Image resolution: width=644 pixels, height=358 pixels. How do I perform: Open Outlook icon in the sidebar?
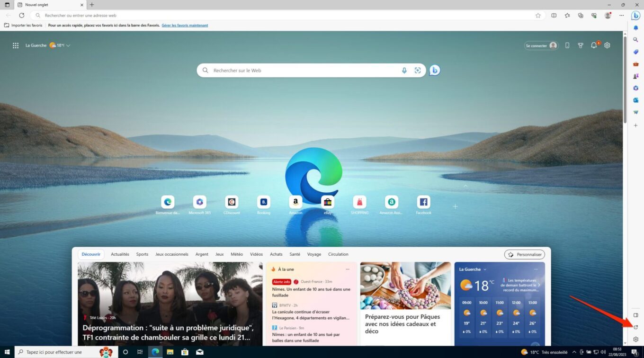636,100
